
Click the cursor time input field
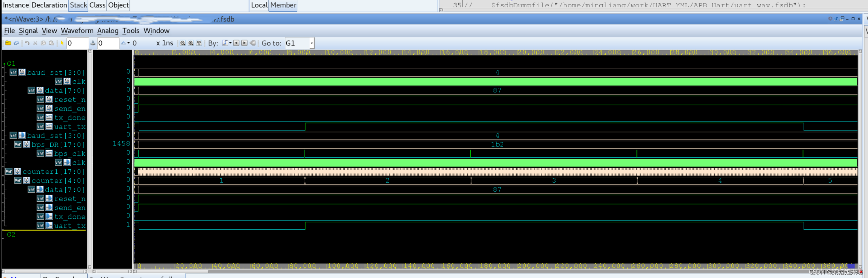click(x=78, y=43)
